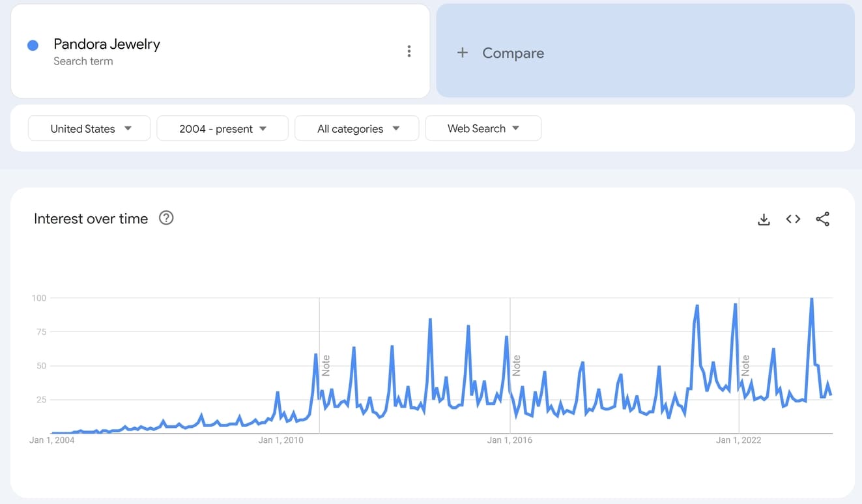Click the Search term label under Pandora Jewelry

(x=83, y=61)
